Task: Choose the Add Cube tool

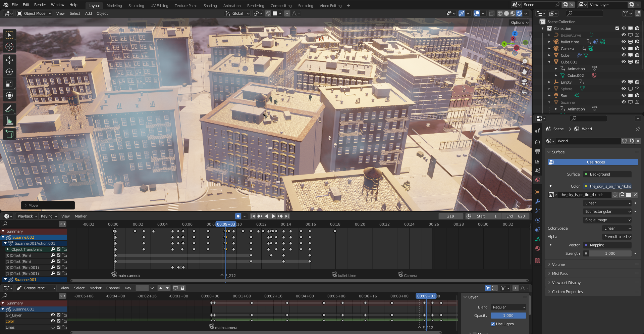Action: tap(9, 134)
